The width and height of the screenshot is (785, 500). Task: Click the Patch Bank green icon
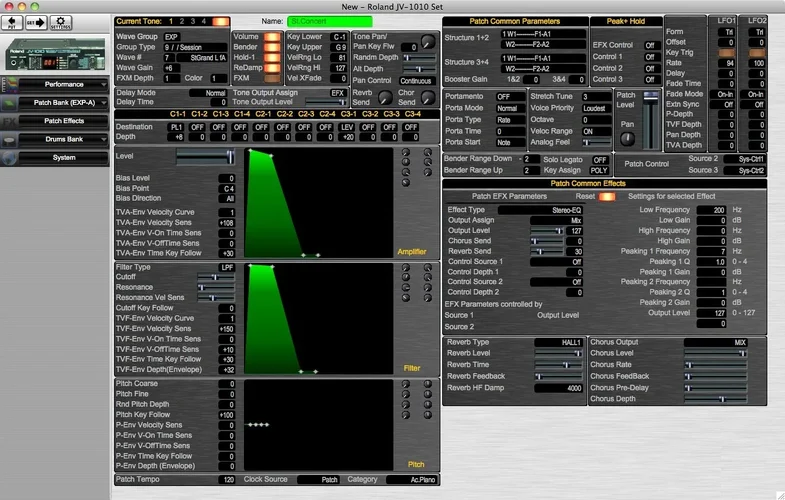[10, 103]
